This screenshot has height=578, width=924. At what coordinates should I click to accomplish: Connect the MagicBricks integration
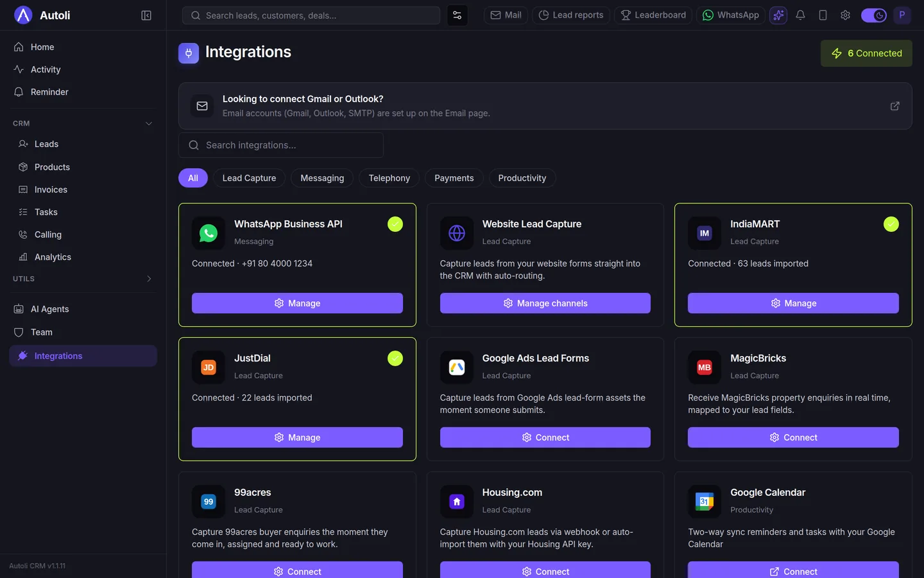[793, 437]
